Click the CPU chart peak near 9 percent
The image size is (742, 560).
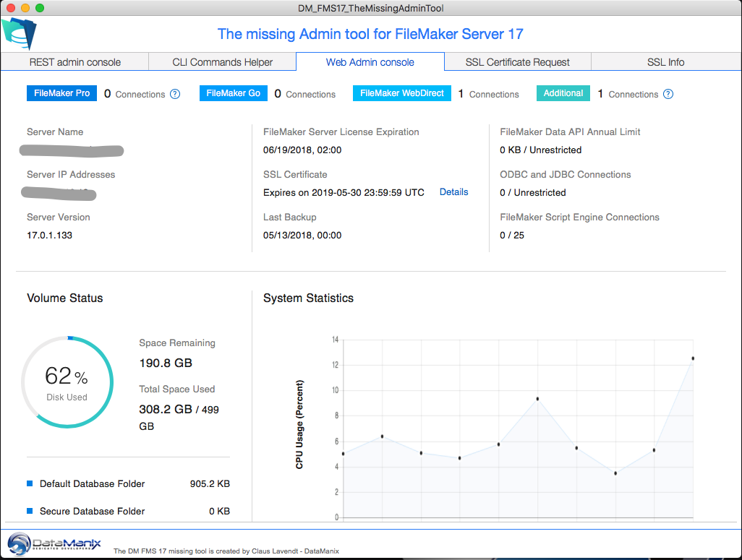tap(537, 399)
